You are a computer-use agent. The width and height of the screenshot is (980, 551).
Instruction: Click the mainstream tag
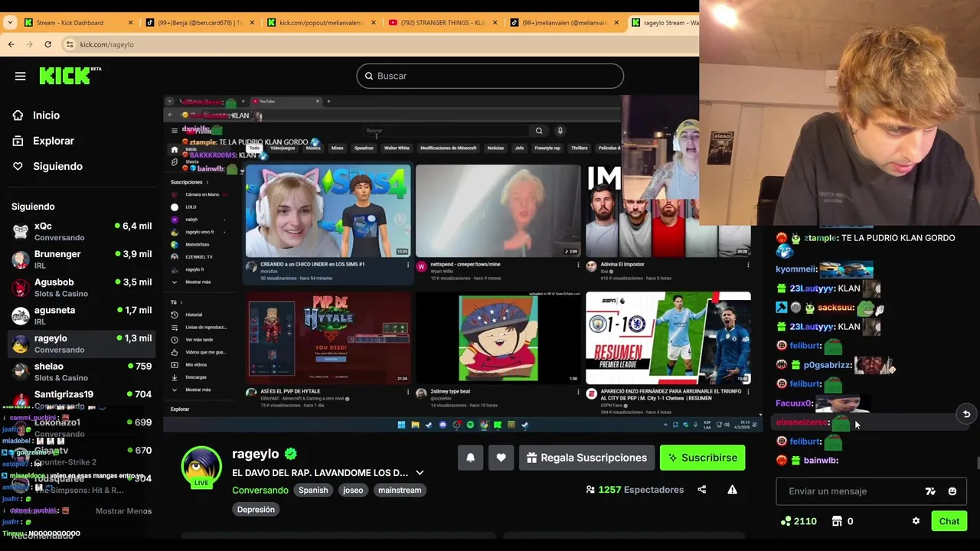tap(400, 490)
